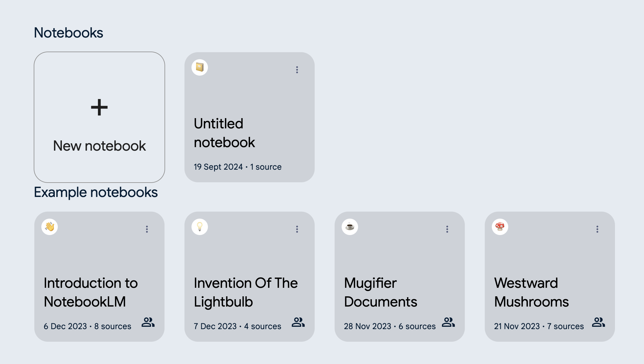This screenshot has height=364, width=644.
Task: Open the Westward Mushrooms notebook title
Action: pos(531,292)
